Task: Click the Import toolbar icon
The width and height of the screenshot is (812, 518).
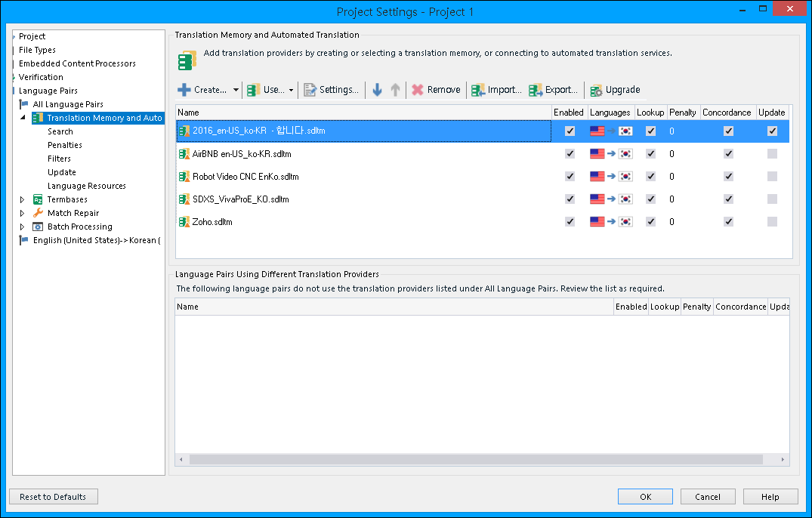Action: (x=478, y=90)
